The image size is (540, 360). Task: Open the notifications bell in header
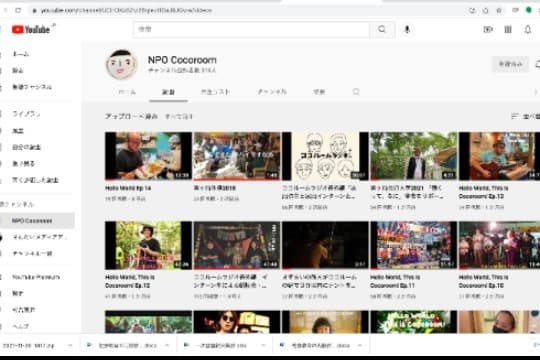(528, 30)
